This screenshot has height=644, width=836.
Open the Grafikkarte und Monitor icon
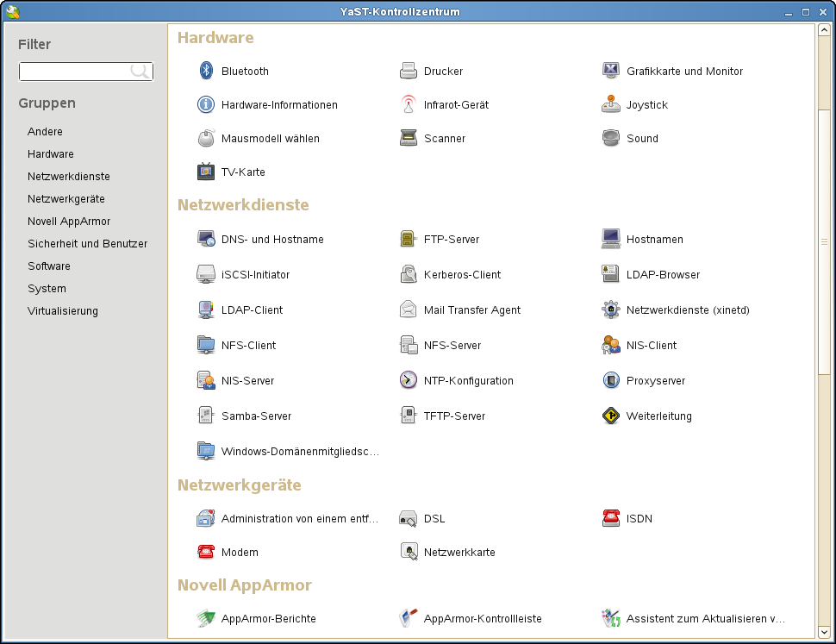611,71
